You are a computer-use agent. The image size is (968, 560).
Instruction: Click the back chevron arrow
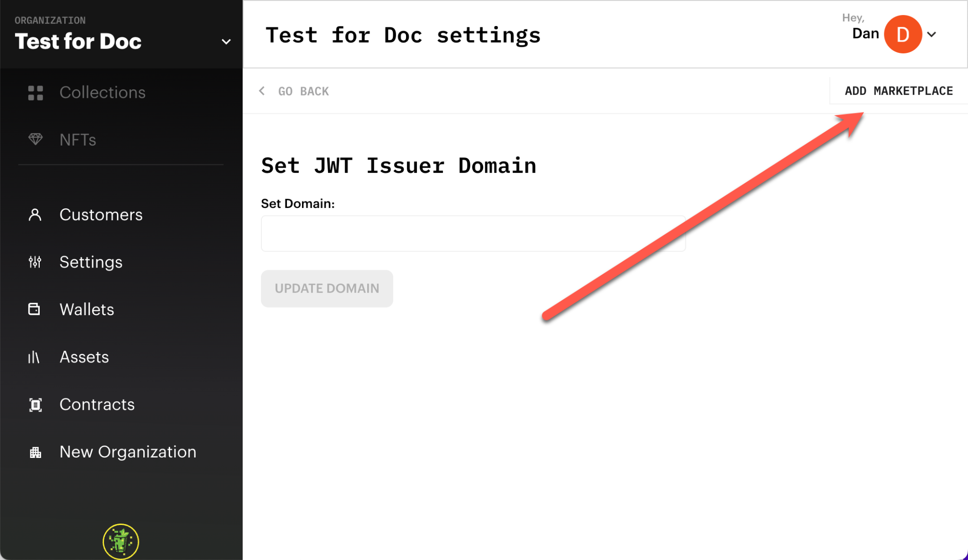click(262, 91)
